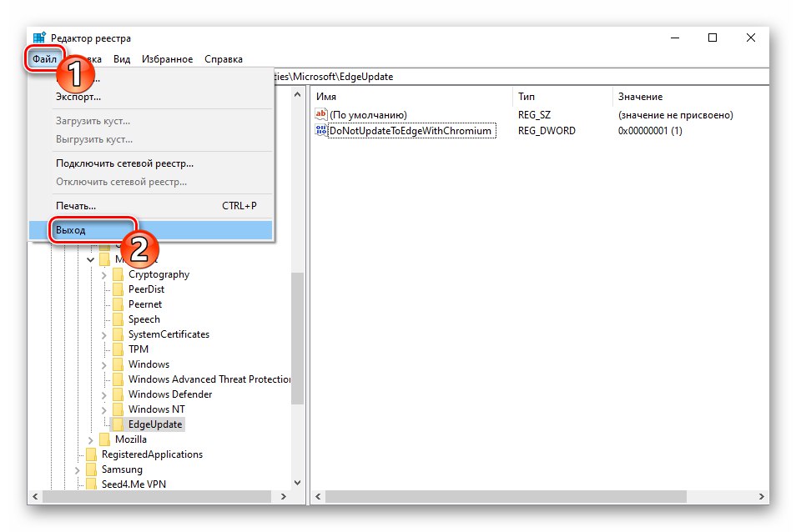Click the EdgeUpdate folder icon
The width and height of the screenshot is (796, 532).
click(x=118, y=424)
